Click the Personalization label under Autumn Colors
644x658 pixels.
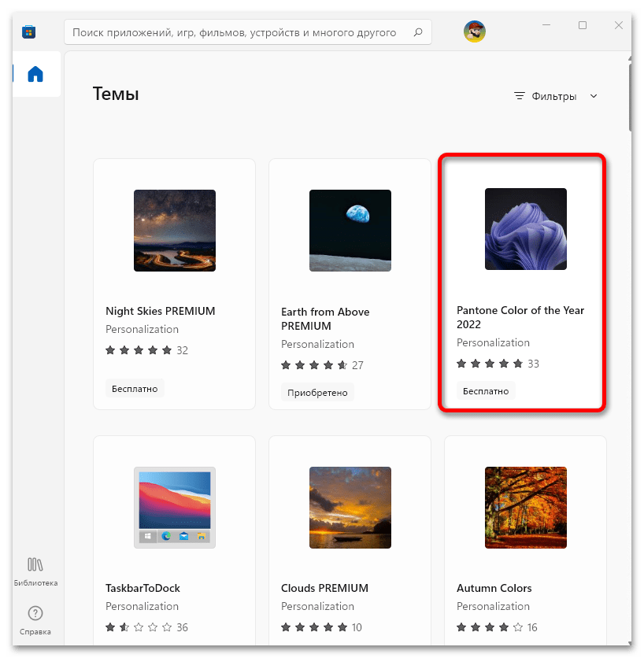(x=493, y=606)
